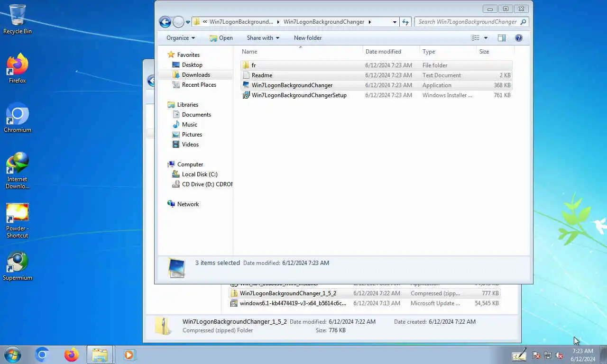Image resolution: width=607 pixels, height=364 pixels.
Task: Click the Forward navigation arrow in Explorer
Action: tap(178, 22)
